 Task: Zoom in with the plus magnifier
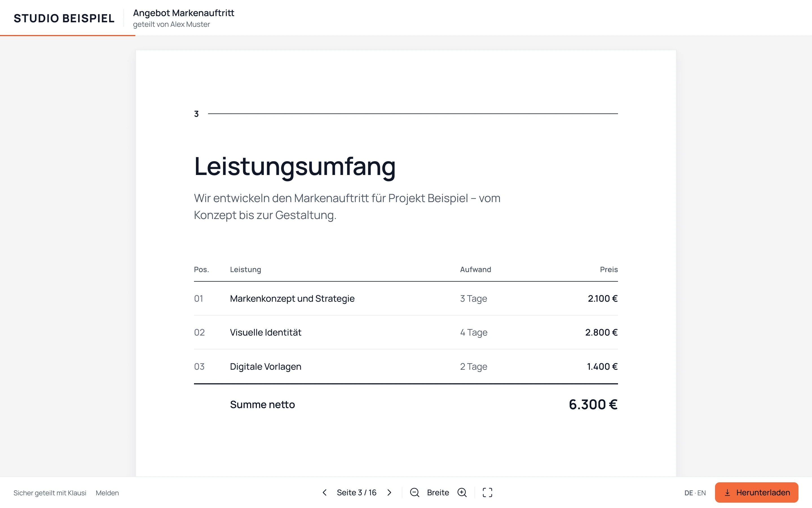[x=462, y=492]
